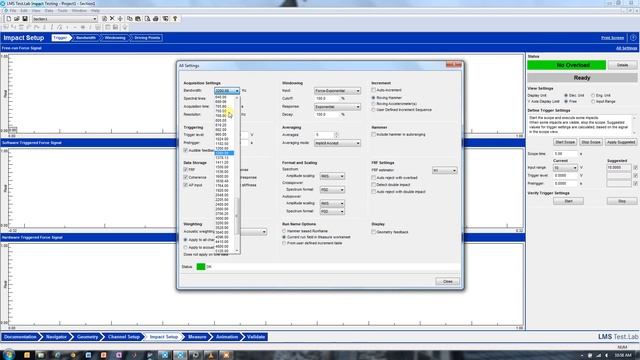Click the light bulb icon in second toolbar
Image resolution: width=640 pixels, height=360 pixels.
click(x=125, y=27)
